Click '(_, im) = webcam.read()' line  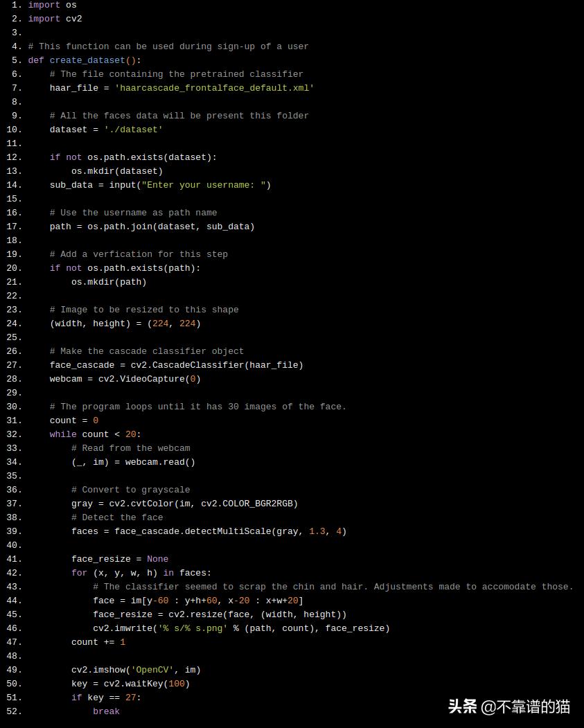click(133, 462)
